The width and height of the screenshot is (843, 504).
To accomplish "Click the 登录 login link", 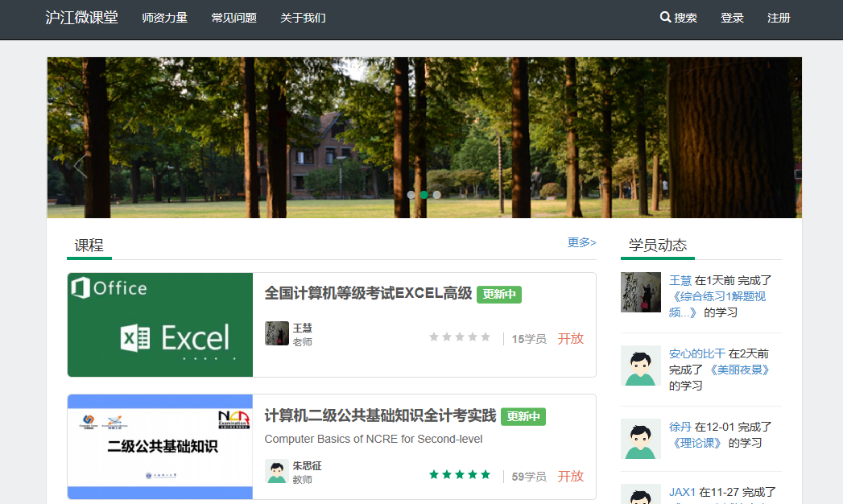I will pos(732,18).
